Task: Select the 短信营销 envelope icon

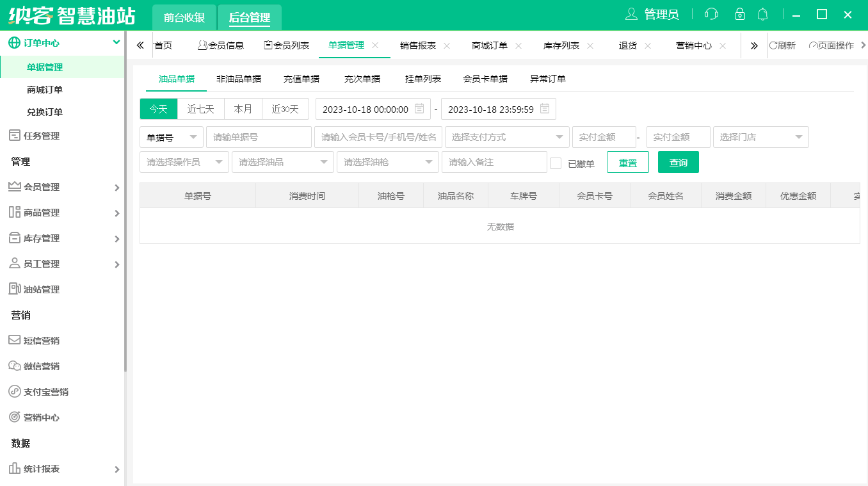Action: [14, 340]
